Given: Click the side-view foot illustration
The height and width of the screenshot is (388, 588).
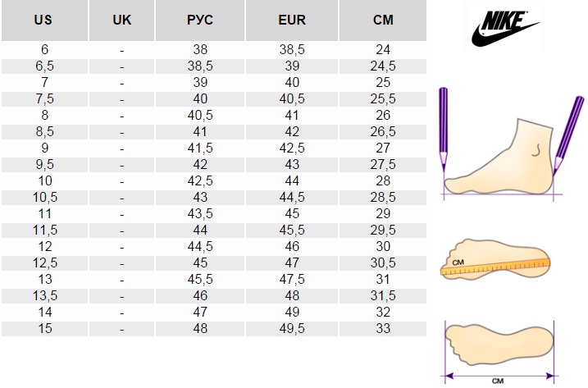Looking at the screenshot, I should 499,157.
